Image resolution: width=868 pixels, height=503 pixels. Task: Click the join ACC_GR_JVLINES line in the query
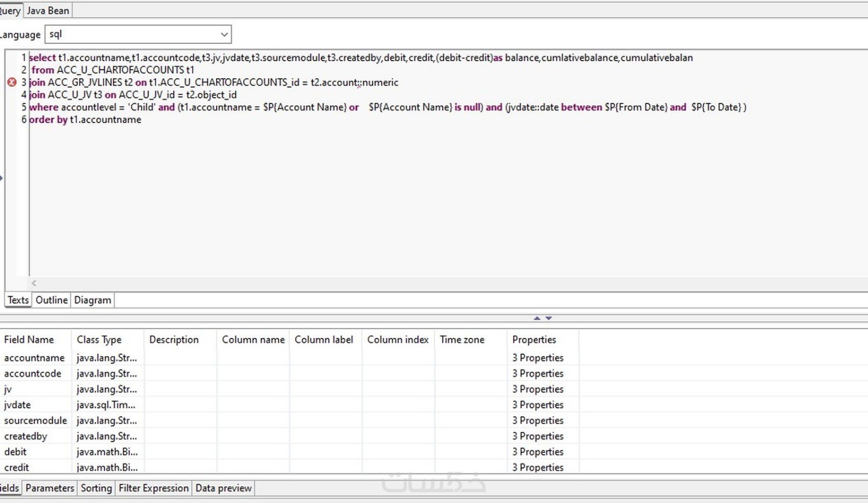pyautogui.click(x=214, y=82)
